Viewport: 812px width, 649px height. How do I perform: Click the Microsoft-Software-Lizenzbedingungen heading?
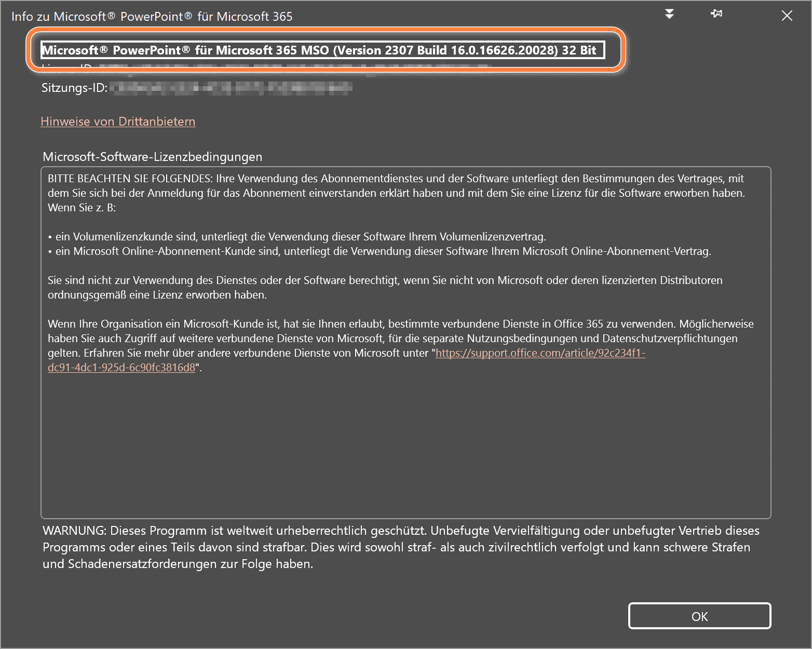153,157
